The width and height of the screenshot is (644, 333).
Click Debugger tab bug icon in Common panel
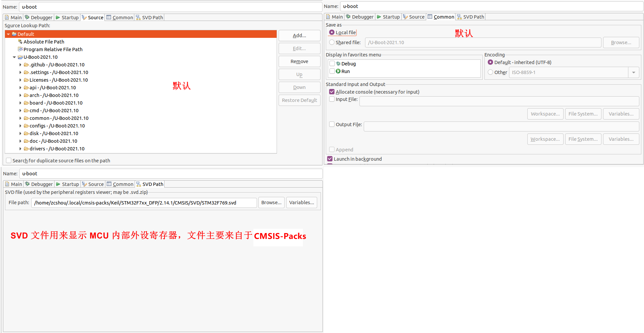(348, 17)
